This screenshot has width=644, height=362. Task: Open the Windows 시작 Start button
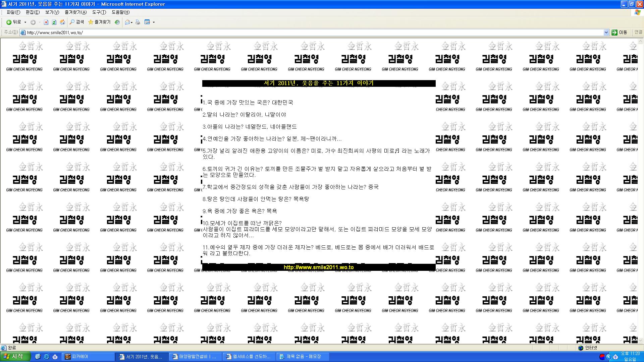15,357
